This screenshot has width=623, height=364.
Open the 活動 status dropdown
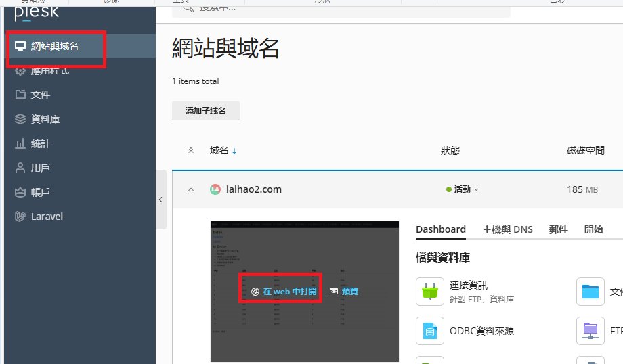pos(463,189)
